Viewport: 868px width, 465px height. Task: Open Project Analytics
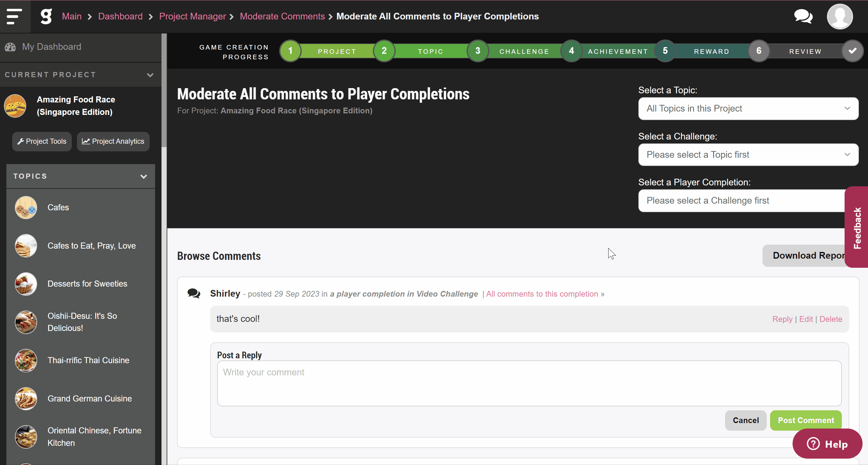click(113, 141)
